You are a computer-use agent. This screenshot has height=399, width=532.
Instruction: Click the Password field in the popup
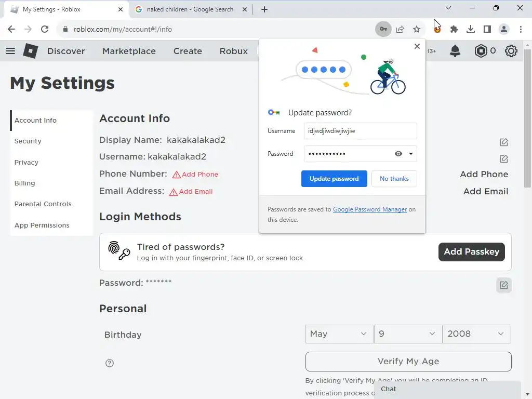(361, 154)
